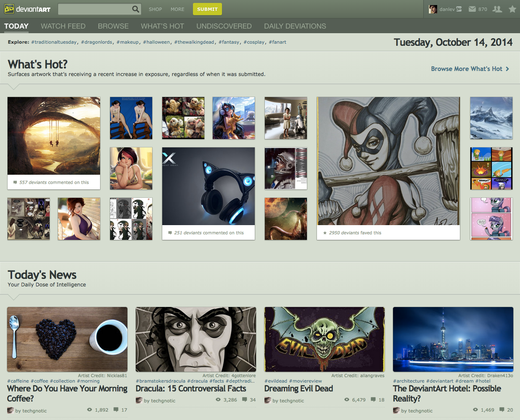Click the #thewalkingdead explore tag
520x420 pixels.
(x=194, y=42)
